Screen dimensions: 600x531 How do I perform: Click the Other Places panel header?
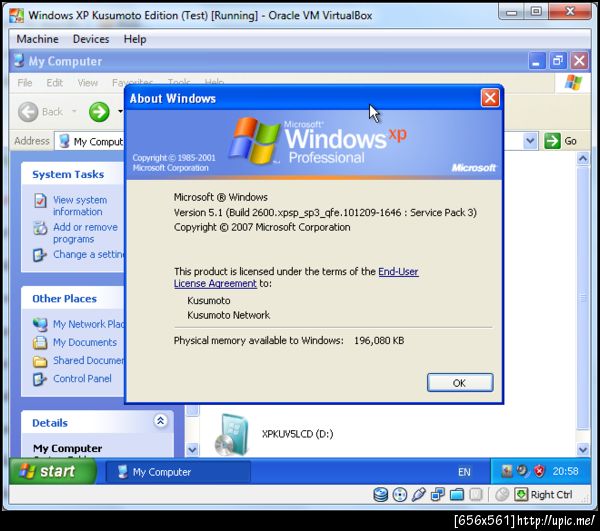pos(73,298)
